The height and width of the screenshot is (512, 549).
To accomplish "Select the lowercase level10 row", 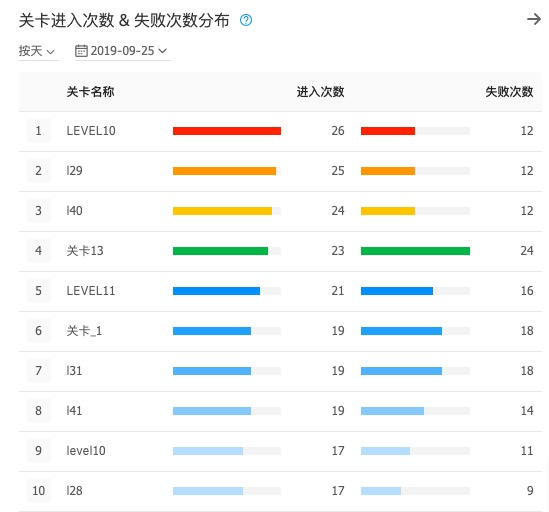I will 280,451.
